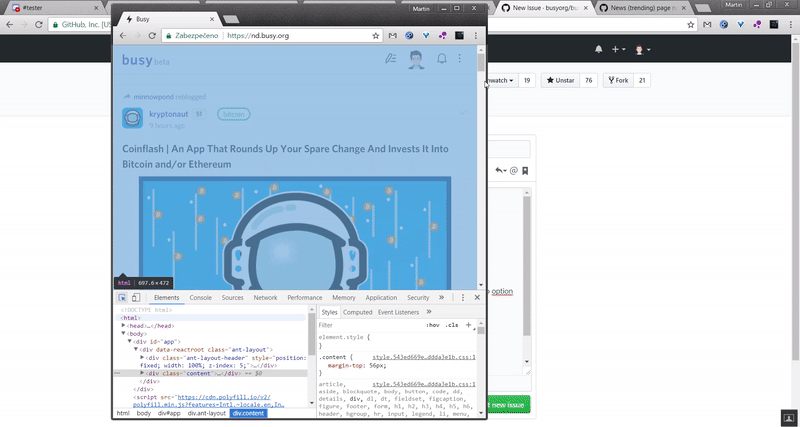Go back in the Busy window
Image resolution: width=800 pixels, height=427 pixels.
[122, 36]
